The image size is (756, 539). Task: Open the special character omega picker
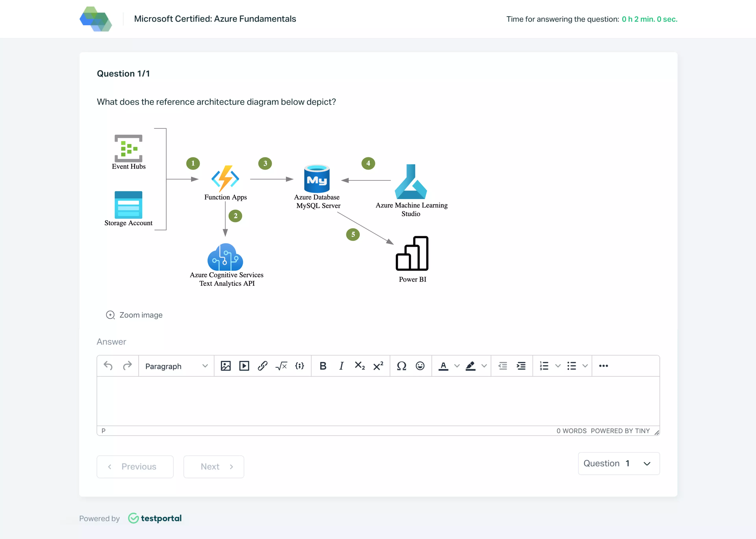tap(401, 366)
